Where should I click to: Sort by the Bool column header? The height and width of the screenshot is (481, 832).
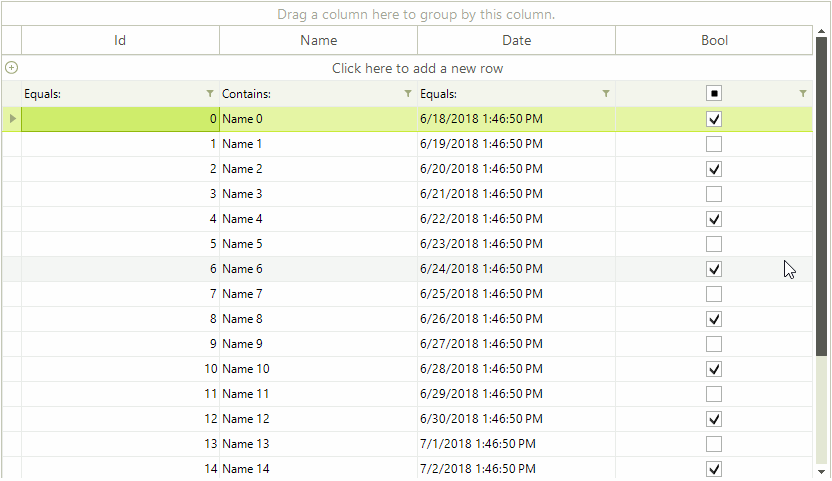(714, 40)
